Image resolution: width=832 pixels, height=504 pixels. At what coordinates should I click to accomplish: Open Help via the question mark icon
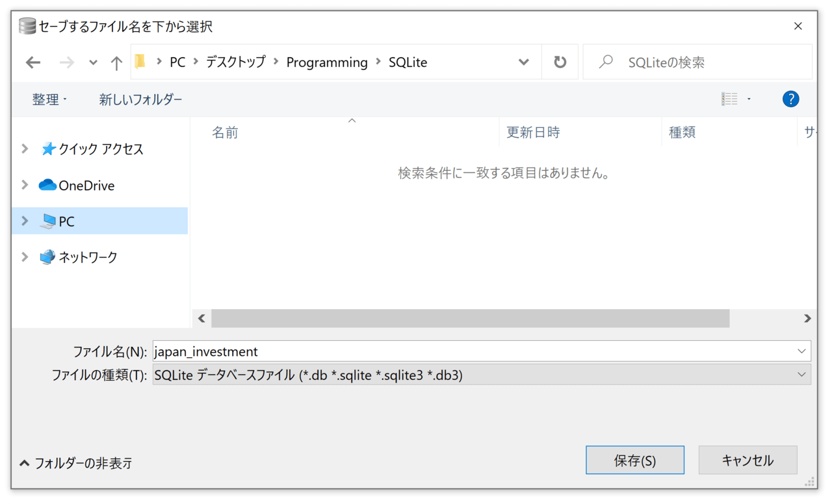coord(790,98)
